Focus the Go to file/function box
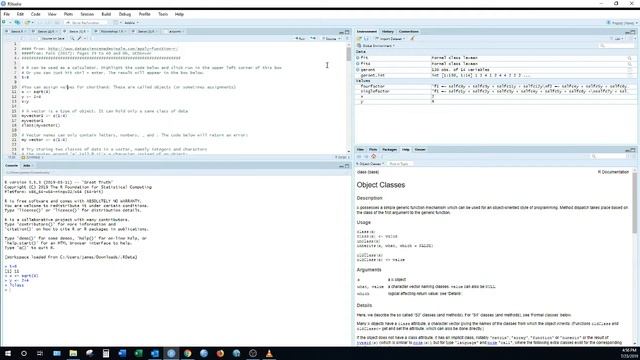 [86, 23]
